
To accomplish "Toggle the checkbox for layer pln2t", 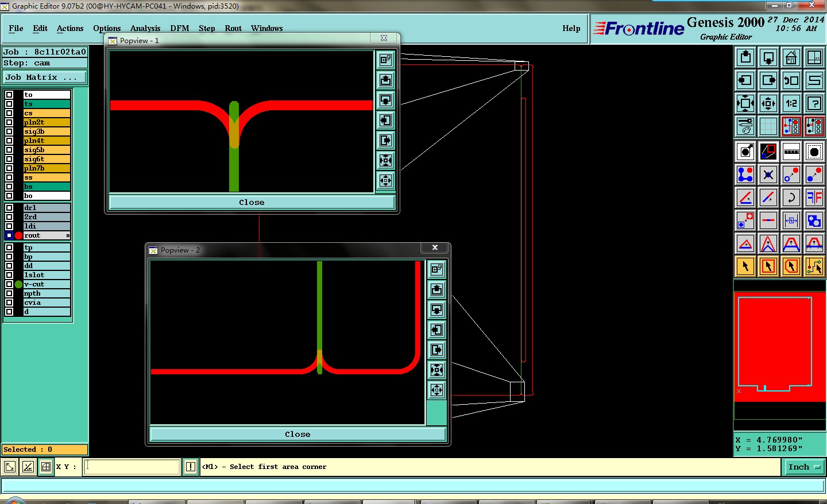I will click(9, 122).
